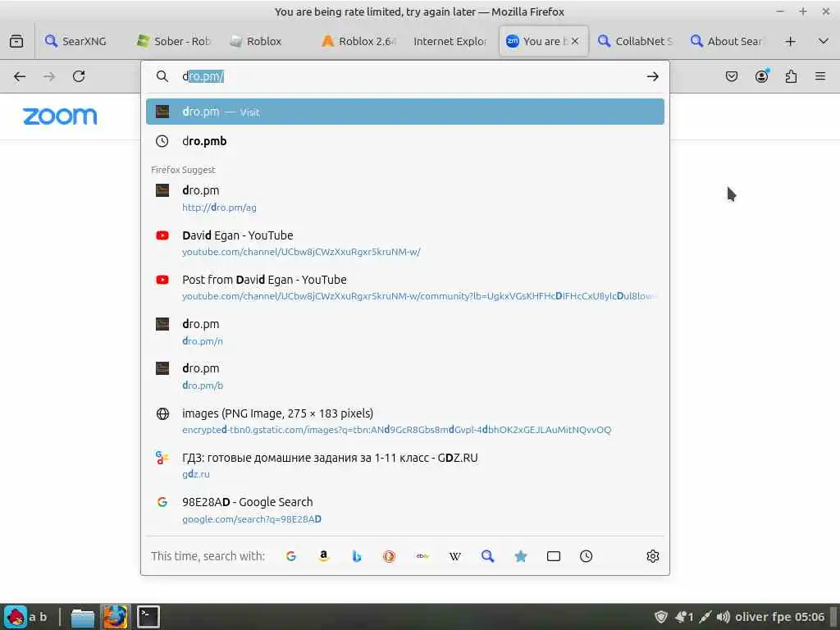Open the dro.pm/b suggestion

click(x=405, y=376)
